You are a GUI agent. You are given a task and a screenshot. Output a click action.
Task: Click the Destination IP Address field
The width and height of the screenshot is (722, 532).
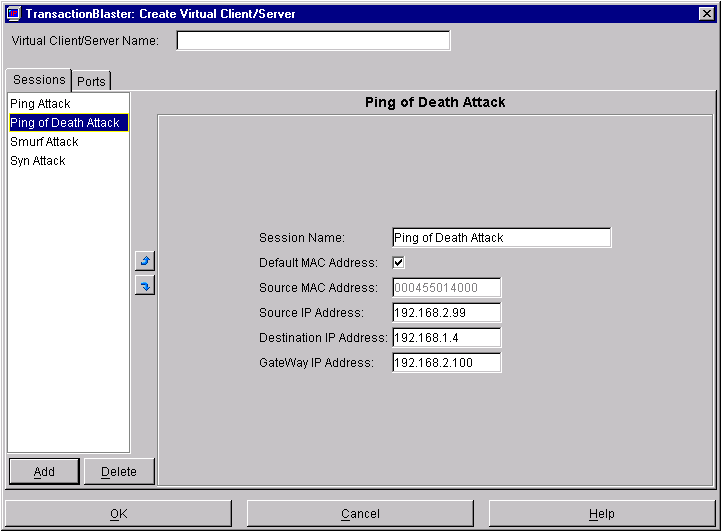pos(446,338)
